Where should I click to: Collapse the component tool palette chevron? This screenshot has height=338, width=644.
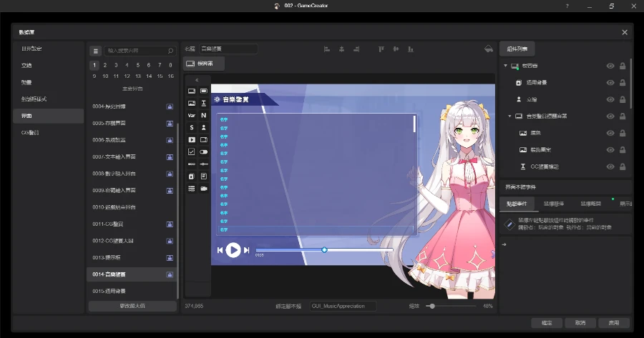(197, 80)
